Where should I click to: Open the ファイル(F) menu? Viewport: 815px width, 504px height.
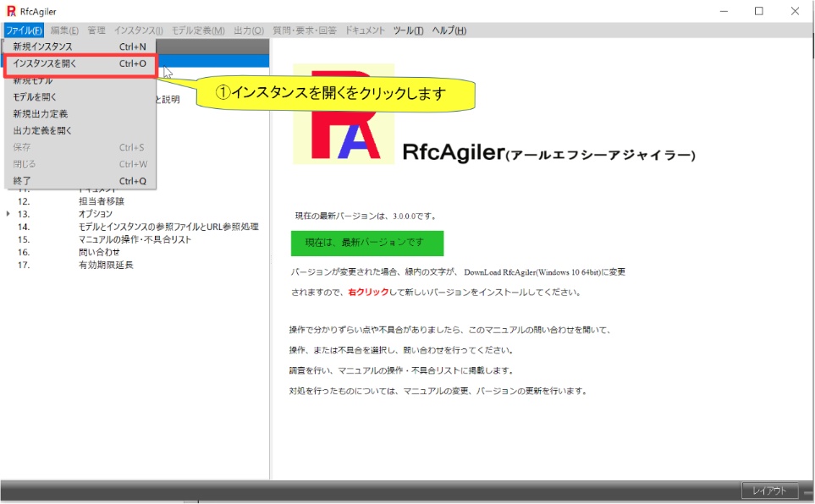click(x=24, y=30)
